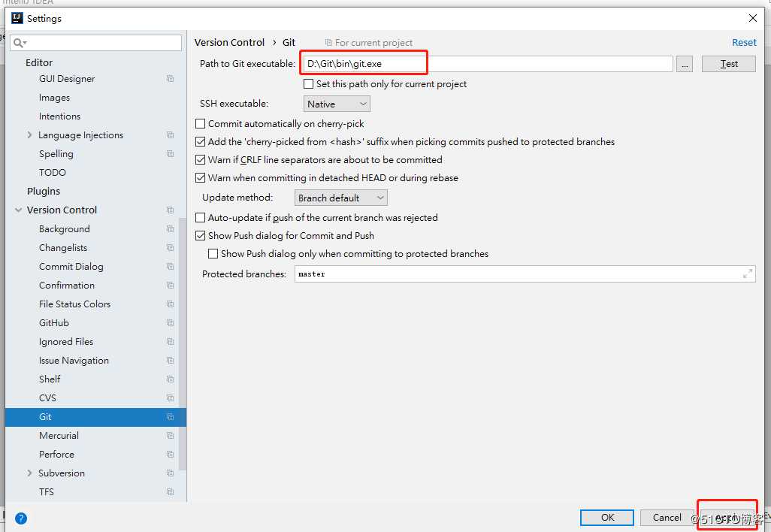Click project-level icon beside GitHub
The width and height of the screenshot is (771, 532).
click(x=170, y=322)
